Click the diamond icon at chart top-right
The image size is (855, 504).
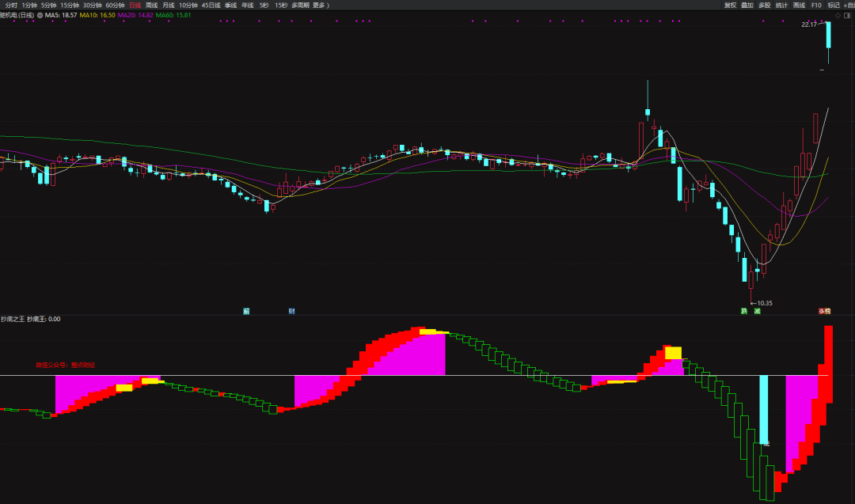(838, 15)
